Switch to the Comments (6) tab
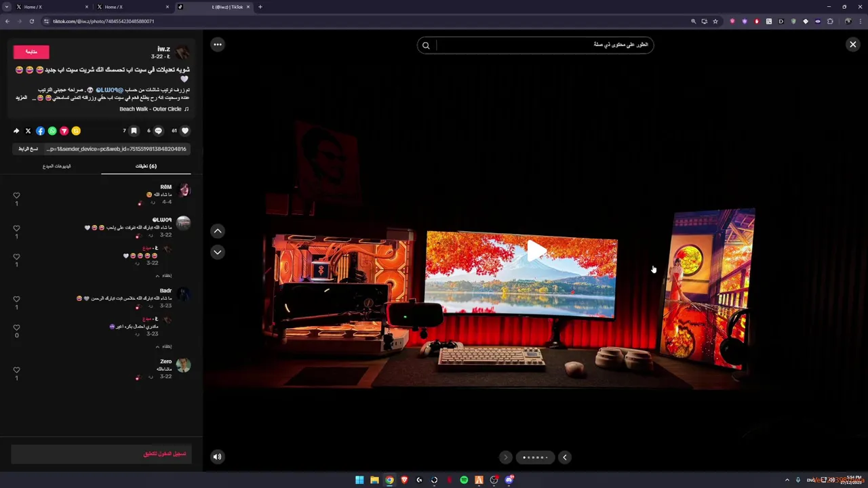The image size is (868, 488). tap(146, 166)
